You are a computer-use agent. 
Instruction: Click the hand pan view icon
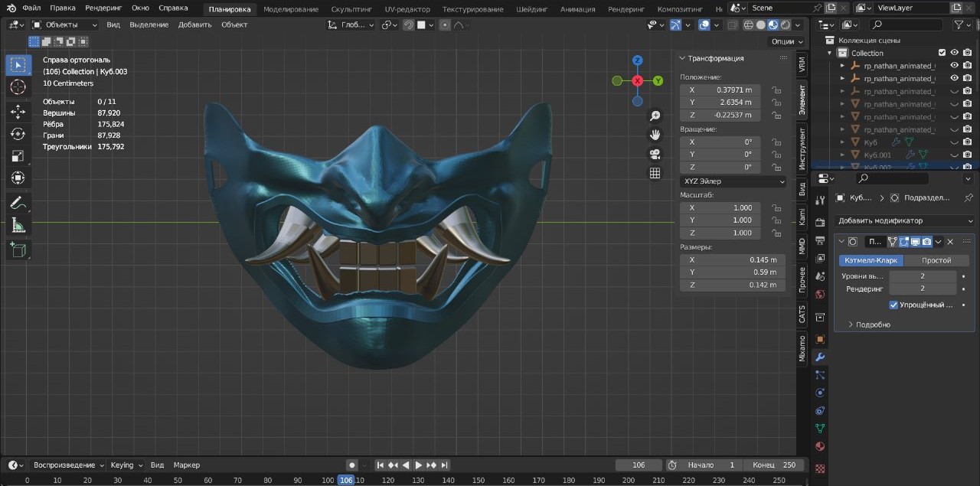pos(655,135)
